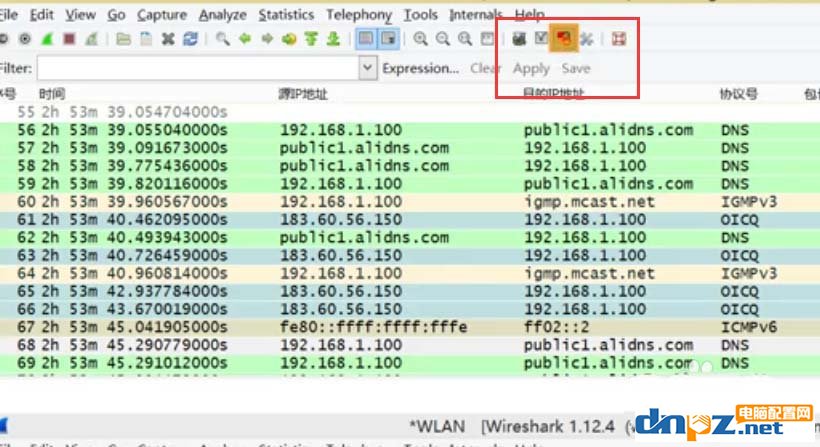Sort by the 时间 column header

[52, 94]
